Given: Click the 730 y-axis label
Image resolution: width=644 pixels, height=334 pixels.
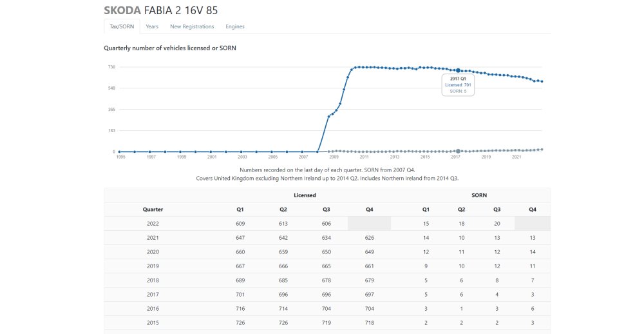Looking at the screenshot, I should pyautogui.click(x=111, y=66).
